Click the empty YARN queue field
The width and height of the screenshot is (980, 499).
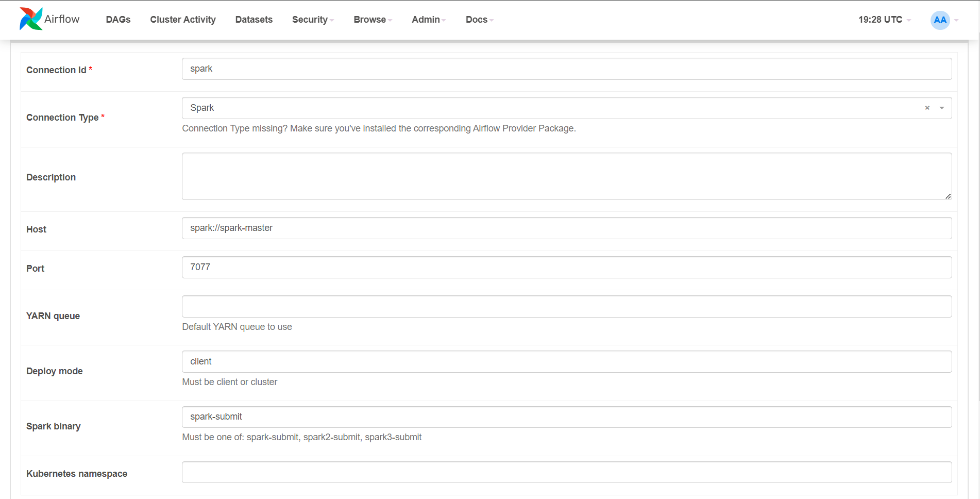(567, 306)
